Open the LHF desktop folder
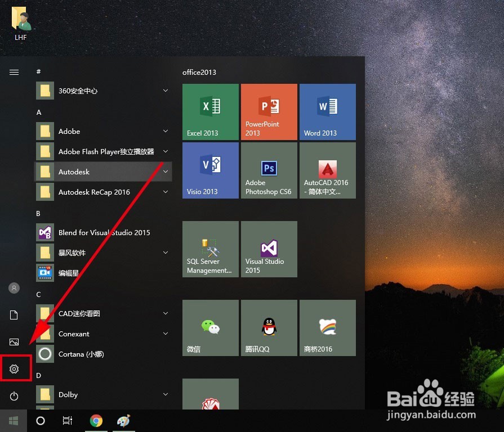The height and width of the screenshot is (432, 504). click(21, 24)
